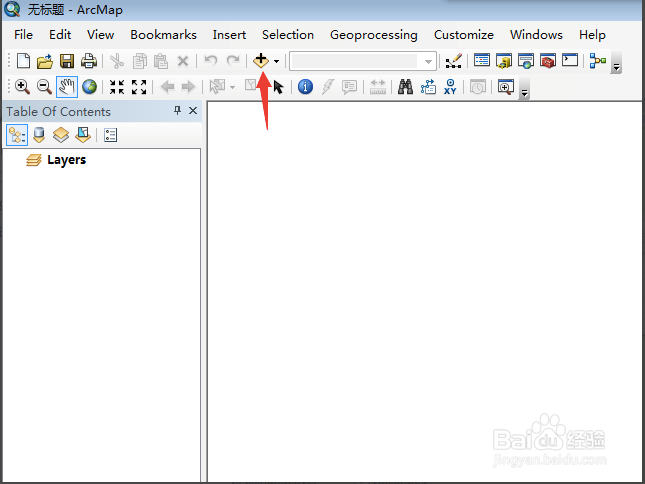Select the Zoom In tool
This screenshot has height=484, width=645.
click(x=22, y=87)
